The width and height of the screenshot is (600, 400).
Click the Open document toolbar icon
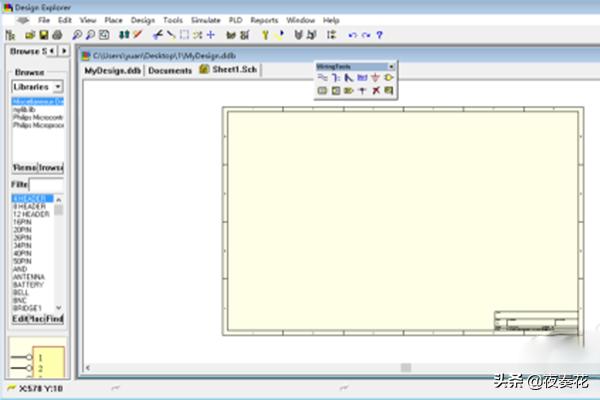[30, 35]
